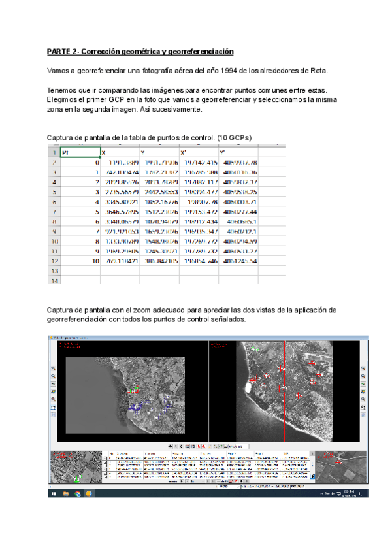Screen dimensions: 392x554
Task: Click the top zoom icon in the right viewer toolbar
Action: [x=363, y=368]
